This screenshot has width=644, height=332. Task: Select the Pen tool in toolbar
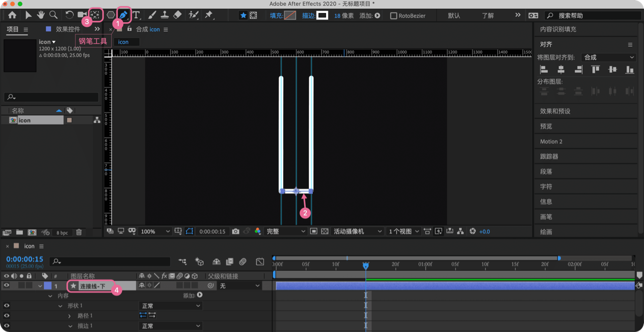pos(123,15)
